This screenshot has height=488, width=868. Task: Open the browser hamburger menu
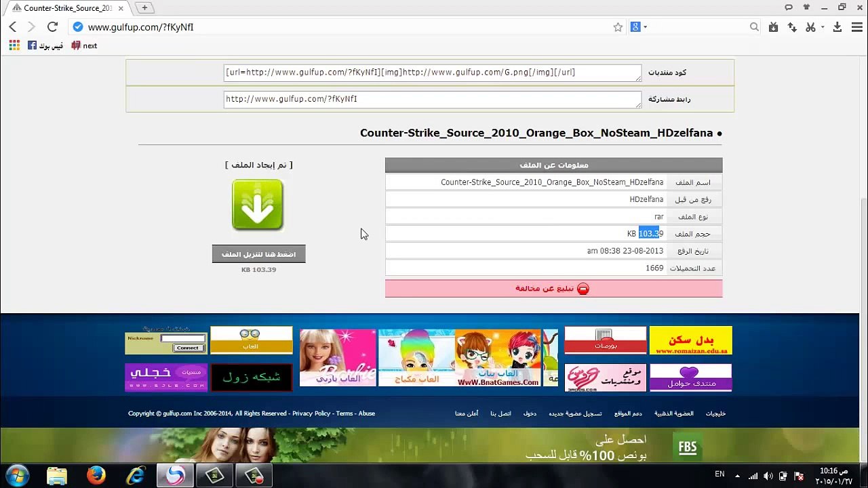[856, 27]
